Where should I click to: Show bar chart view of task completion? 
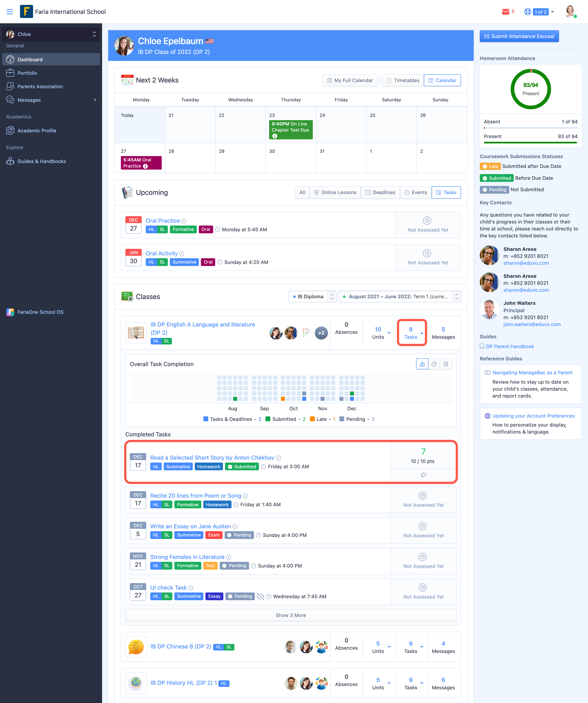(x=422, y=364)
